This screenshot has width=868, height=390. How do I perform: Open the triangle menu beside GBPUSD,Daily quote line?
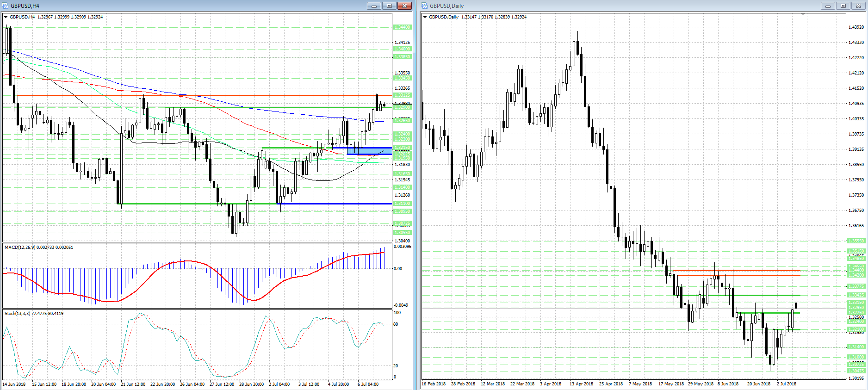[x=425, y=17]
